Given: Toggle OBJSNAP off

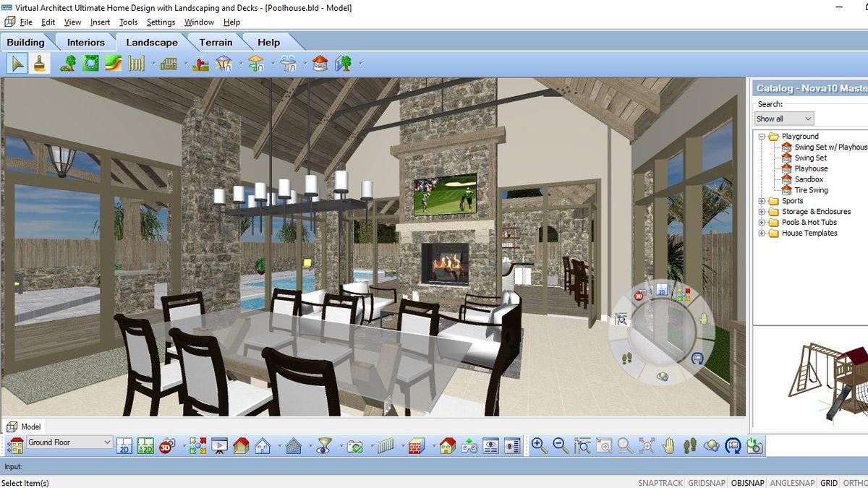Looking at the screenshot, I should tap(746, 482).
